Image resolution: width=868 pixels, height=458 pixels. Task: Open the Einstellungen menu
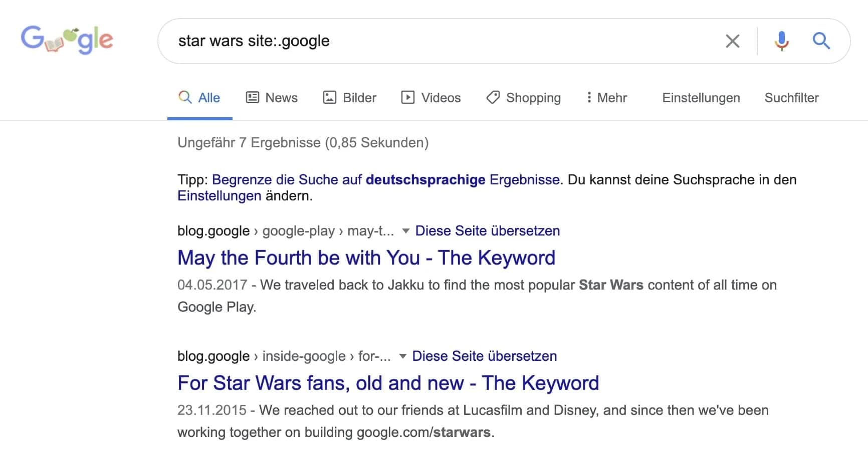tap(701, 98)
